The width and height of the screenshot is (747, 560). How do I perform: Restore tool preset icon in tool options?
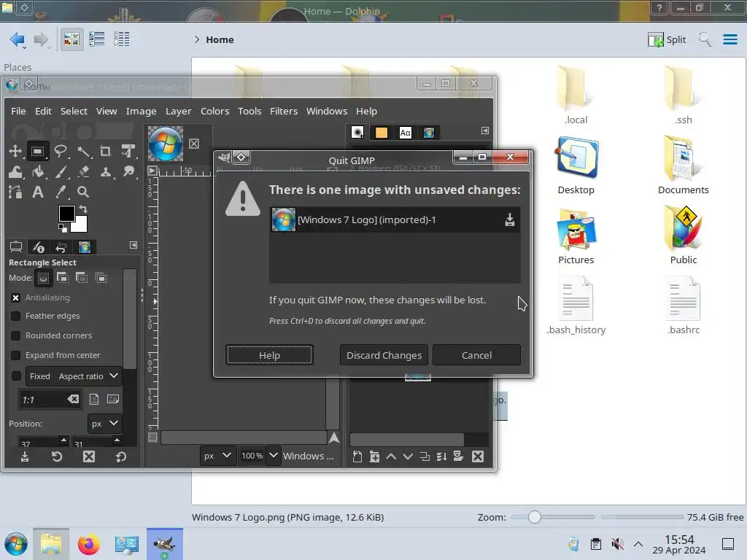point(57,456)
